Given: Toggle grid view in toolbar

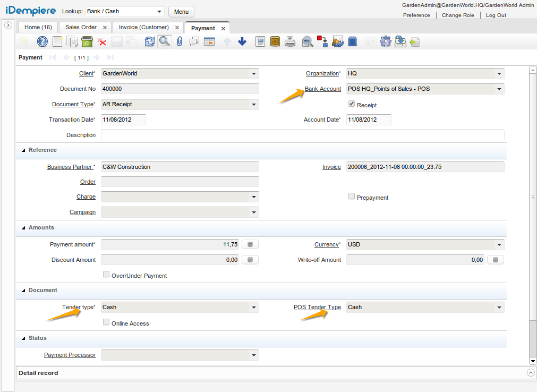Looking at the screenshot, I should point(209,41).
